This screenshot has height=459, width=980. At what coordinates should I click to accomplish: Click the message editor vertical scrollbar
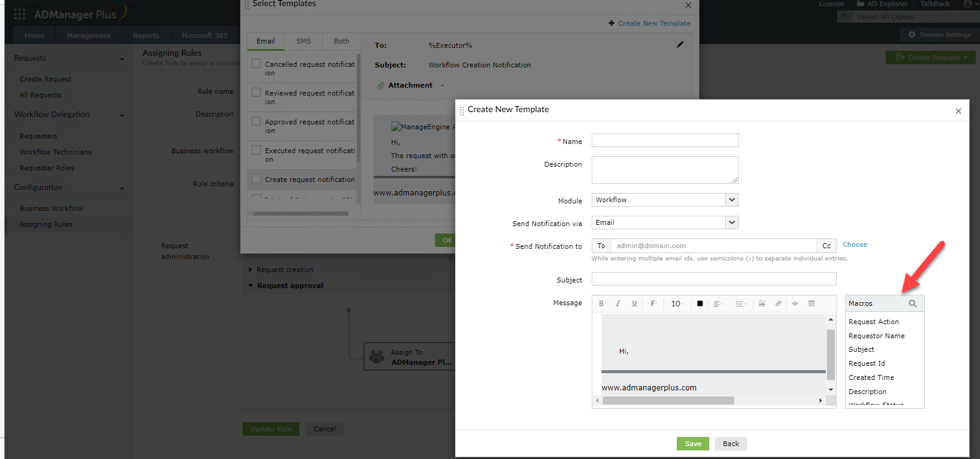831,354
